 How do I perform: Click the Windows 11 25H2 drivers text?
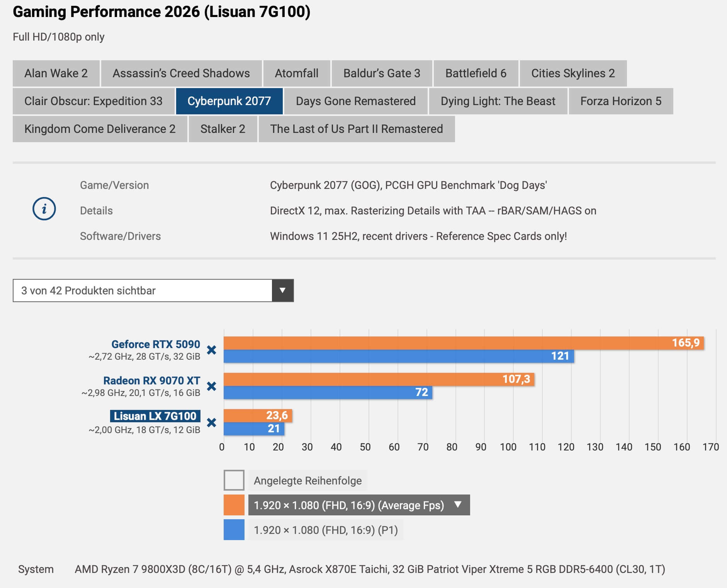pyautogui.click(x=418, y=236)
